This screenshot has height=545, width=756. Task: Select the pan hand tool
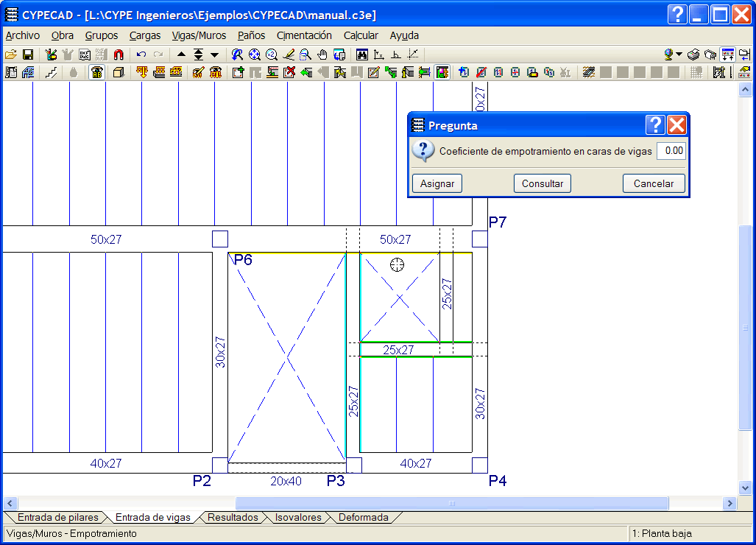coord(322,54)
